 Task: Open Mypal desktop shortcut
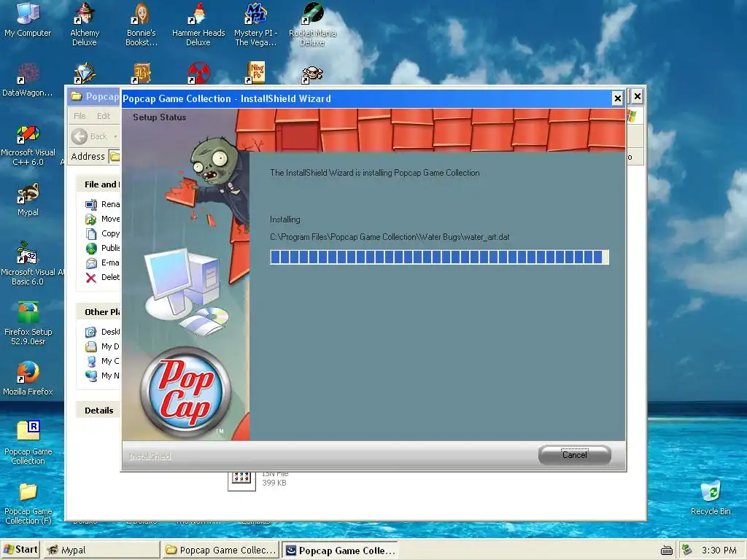tap(28, 200)
